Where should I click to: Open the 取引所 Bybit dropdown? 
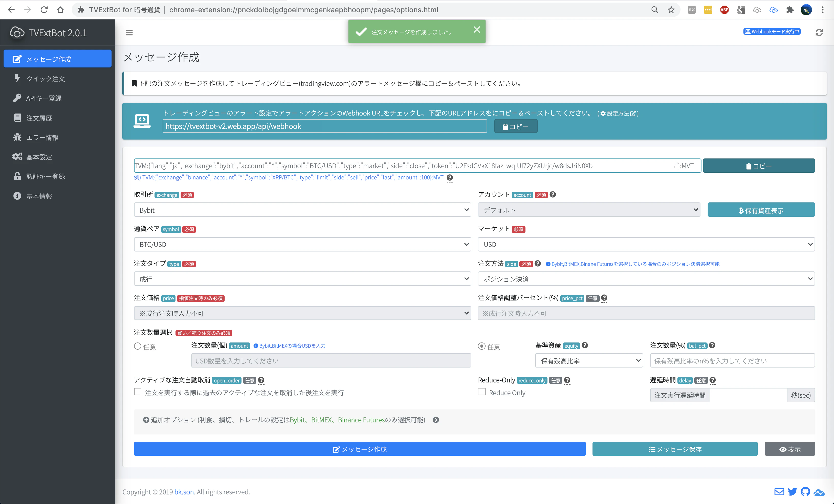[302, 210]
